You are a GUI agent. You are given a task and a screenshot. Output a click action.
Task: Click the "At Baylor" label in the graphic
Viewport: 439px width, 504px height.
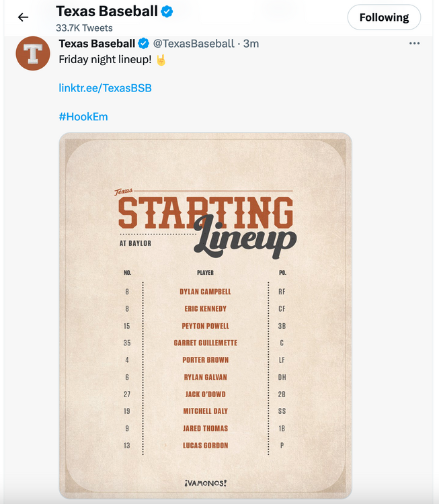135,243
